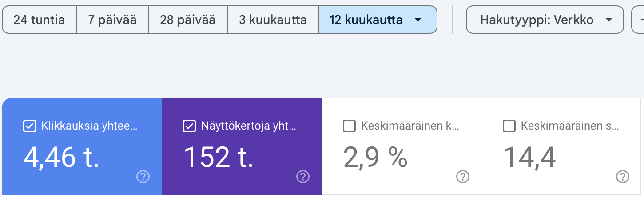This screenshot has height=197, width=644.
Task: Select the 24 tuntia date range
Action: (x=39, y=20)
